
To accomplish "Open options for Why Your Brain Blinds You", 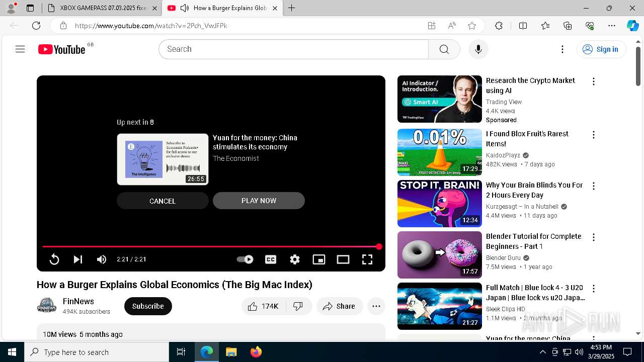I will (x=594, y=186).
